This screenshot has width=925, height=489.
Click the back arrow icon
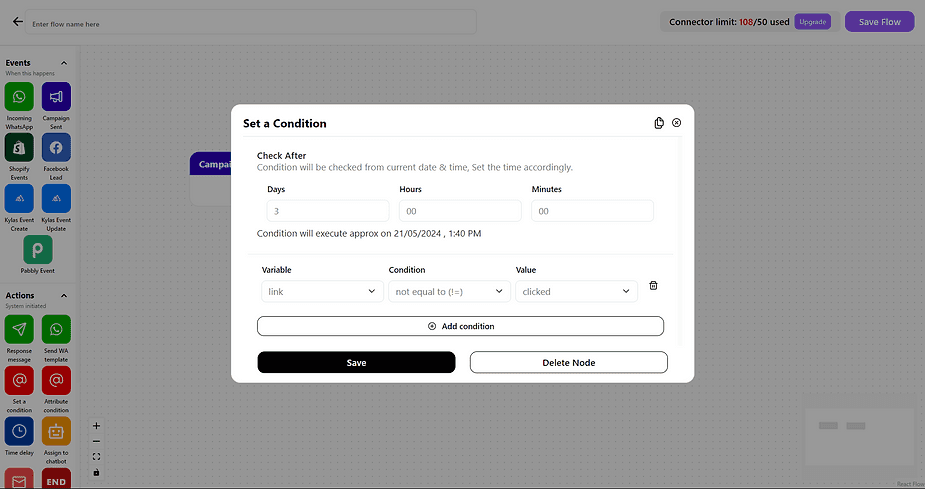pyautogui.click(x=18, y=21)
